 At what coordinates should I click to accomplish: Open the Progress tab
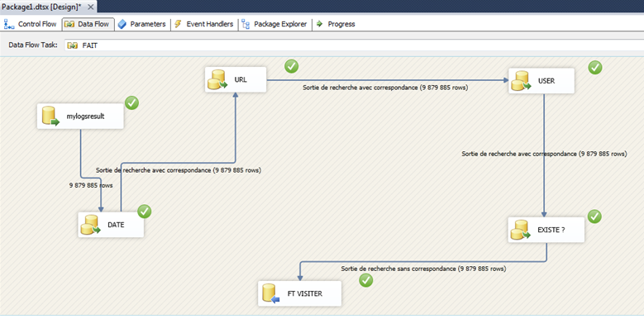coord(336,24)
